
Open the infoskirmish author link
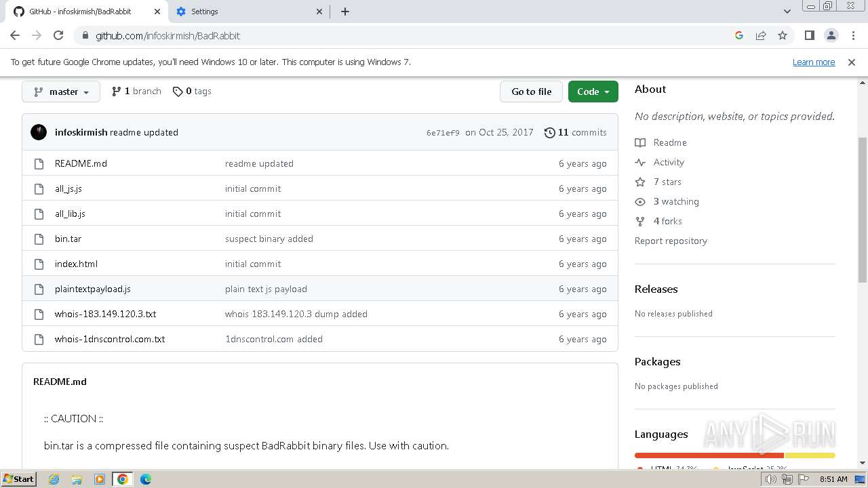[x=81, y=132]
